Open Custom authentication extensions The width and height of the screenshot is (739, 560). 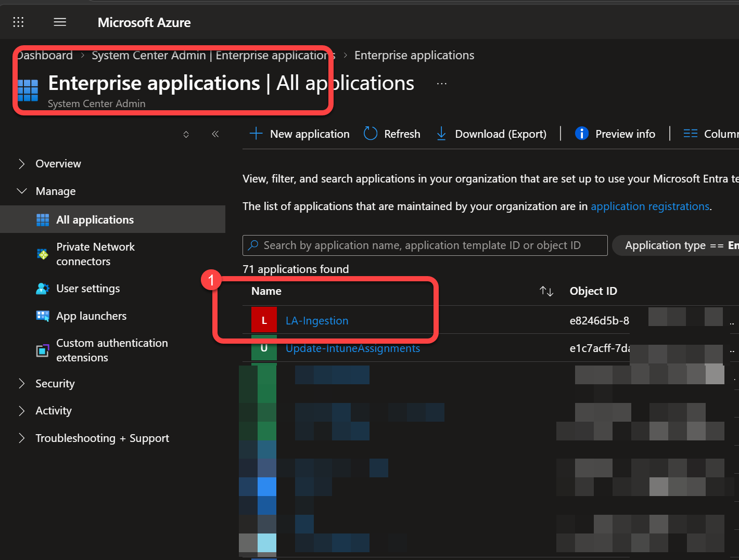click(x=112, y=350)
